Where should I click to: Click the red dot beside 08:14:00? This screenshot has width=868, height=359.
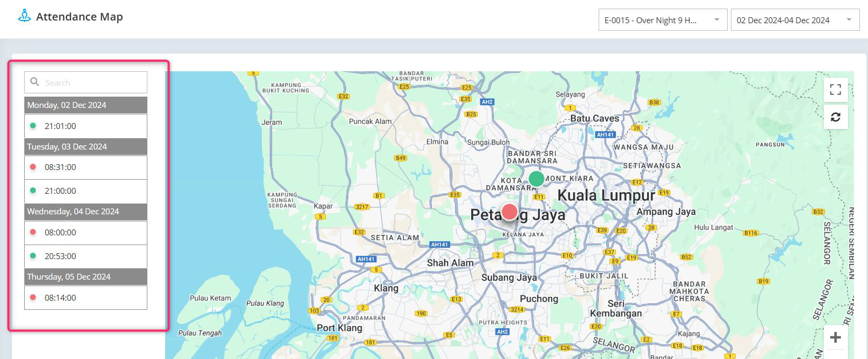(33, 297)
